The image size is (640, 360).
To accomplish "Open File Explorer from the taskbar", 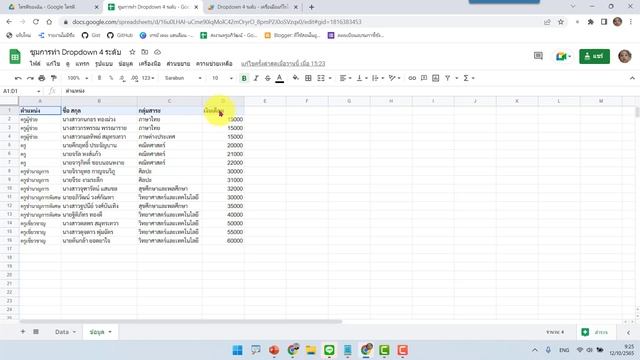I will coord(311,350).
